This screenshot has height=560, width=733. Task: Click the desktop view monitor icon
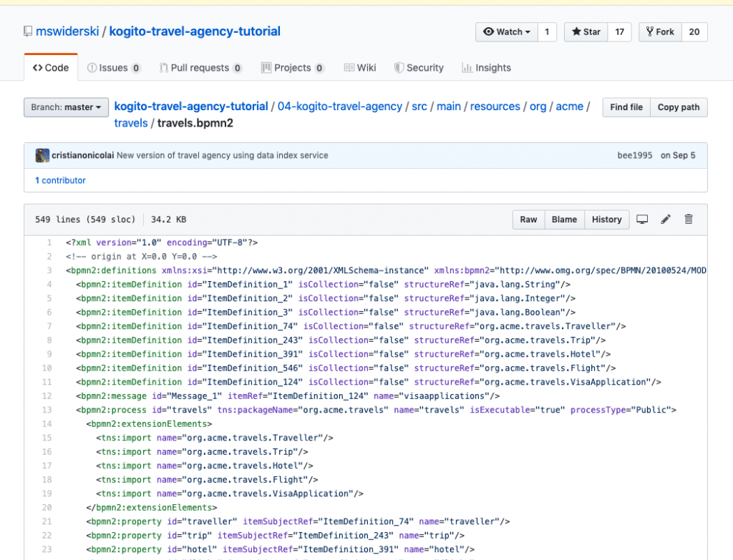tap(642, 220)
